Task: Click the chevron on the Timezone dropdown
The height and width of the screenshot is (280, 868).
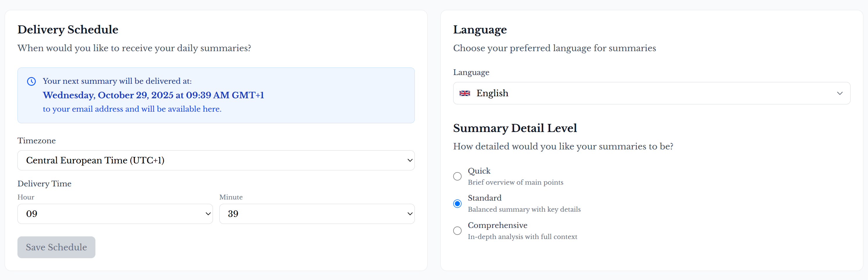Action: point(409,160)
